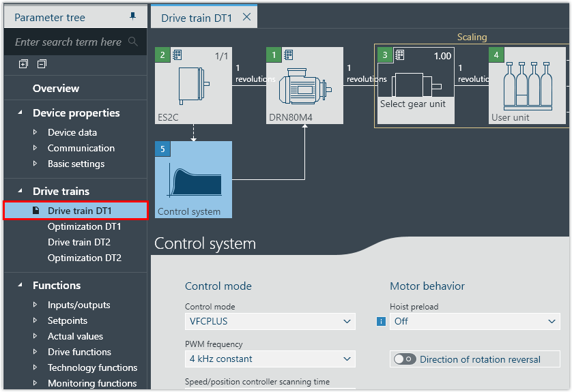Image resolution: width=572 pixels, height=392 pixels.
Task: Click the expand all tree icon
Action: tap(23, 64)
